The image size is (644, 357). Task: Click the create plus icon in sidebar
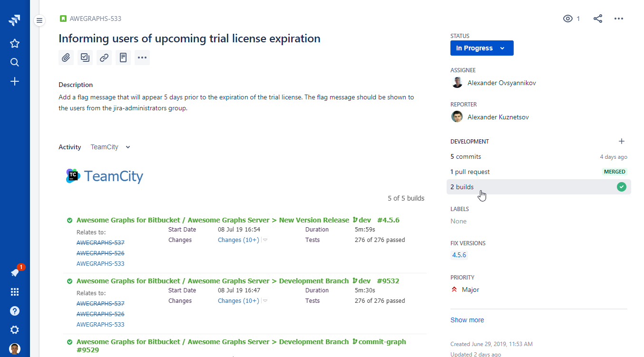[x=15, y=82]
